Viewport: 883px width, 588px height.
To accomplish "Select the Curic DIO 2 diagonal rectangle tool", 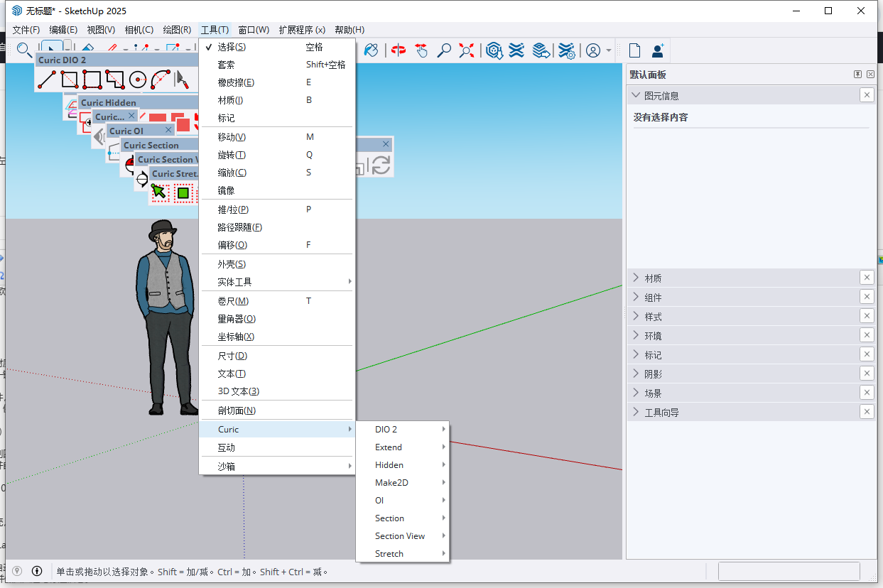I will (x=70, y=80).
